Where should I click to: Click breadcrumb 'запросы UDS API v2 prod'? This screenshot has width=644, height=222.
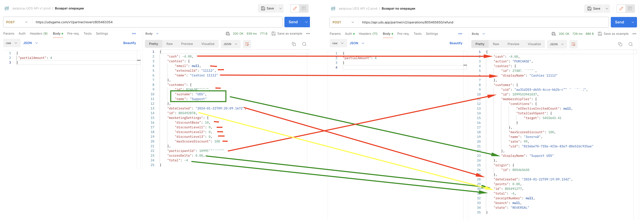[x=358, y=9]
